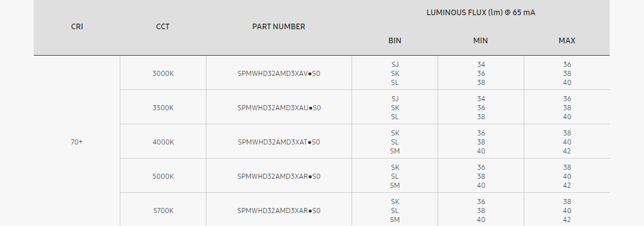This screenshot has width=644, height=226.
Task: Click the SJ bin in the 3000K row
Action: coord(395,64)
